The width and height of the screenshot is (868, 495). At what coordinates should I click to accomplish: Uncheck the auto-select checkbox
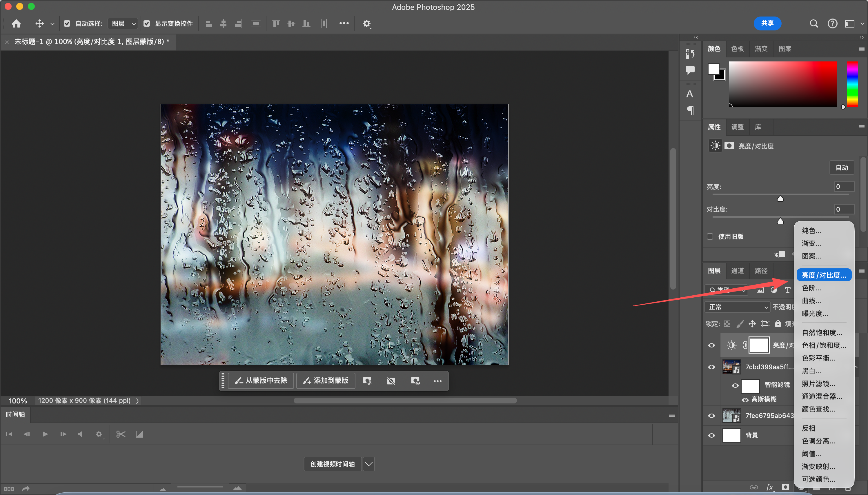point(67,23)
